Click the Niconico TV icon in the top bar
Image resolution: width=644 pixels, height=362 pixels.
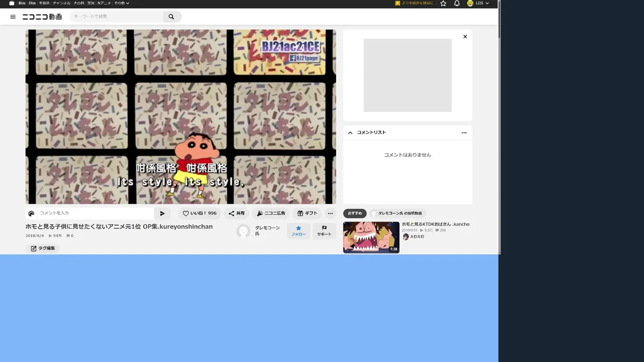pos(12,3)
